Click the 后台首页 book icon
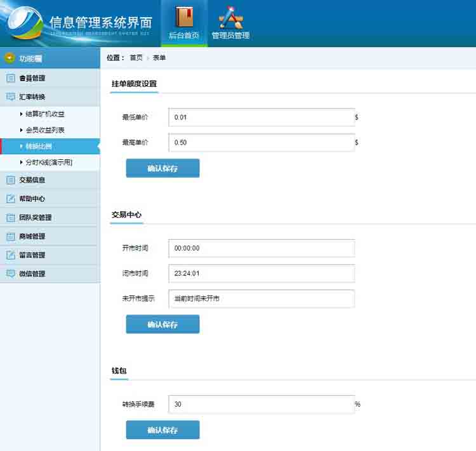Screen dimensions: 476x451 tap(184, 16)
